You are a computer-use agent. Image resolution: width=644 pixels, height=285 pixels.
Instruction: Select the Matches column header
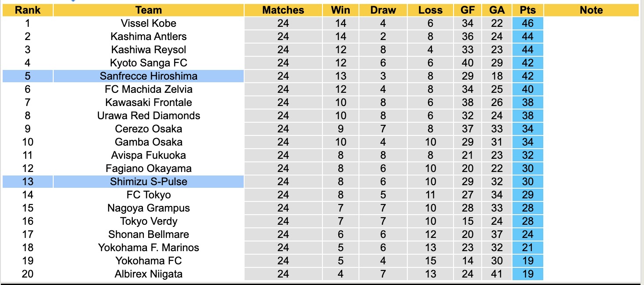pos(283,10)
